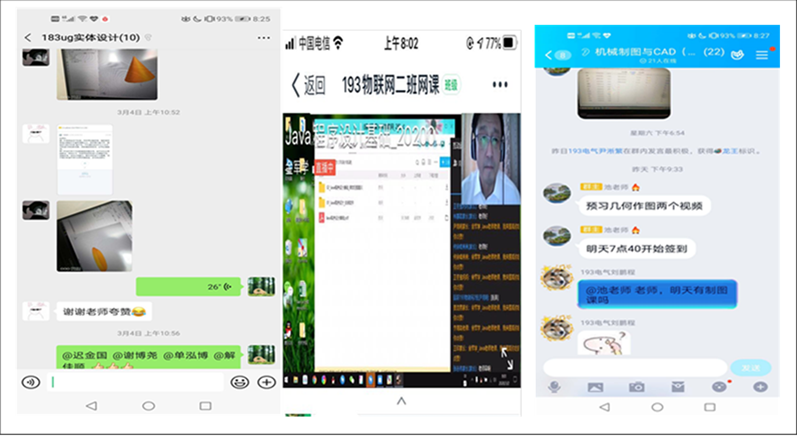Tap the plus icon in QQ toolbar
The height and width of the screenshot is (436, 797).
point(759,387)
